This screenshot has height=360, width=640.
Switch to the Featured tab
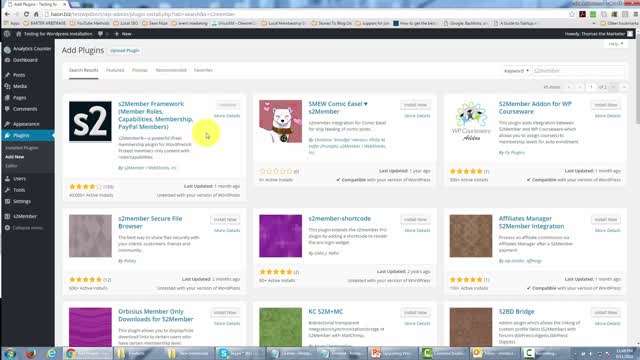(115, 70)
